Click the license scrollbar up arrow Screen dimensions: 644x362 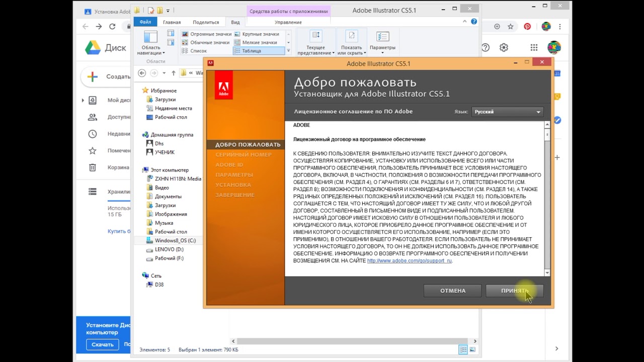pyautogui.click(x=547, y=125)
